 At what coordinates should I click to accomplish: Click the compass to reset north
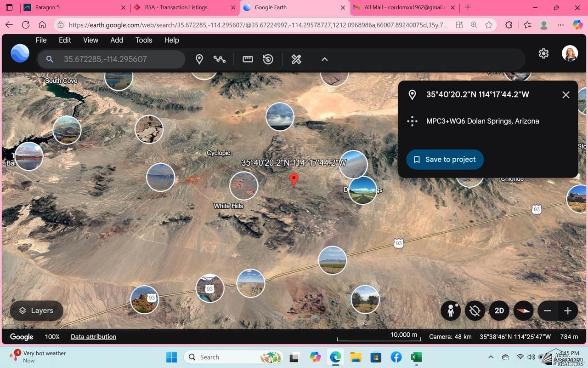523,310
